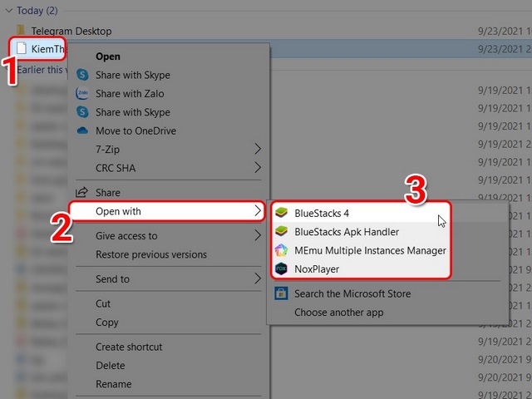Click Restore previous versions

pos(151,254)
